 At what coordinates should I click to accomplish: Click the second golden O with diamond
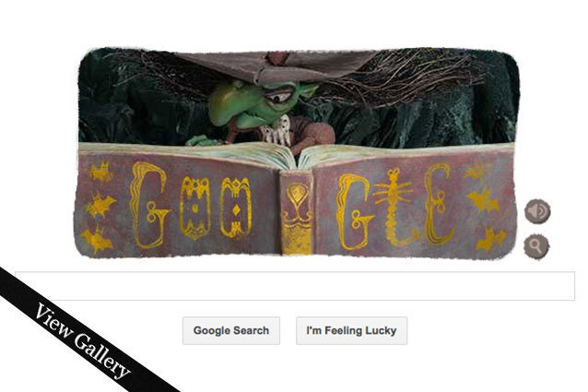tap(236, 208)
